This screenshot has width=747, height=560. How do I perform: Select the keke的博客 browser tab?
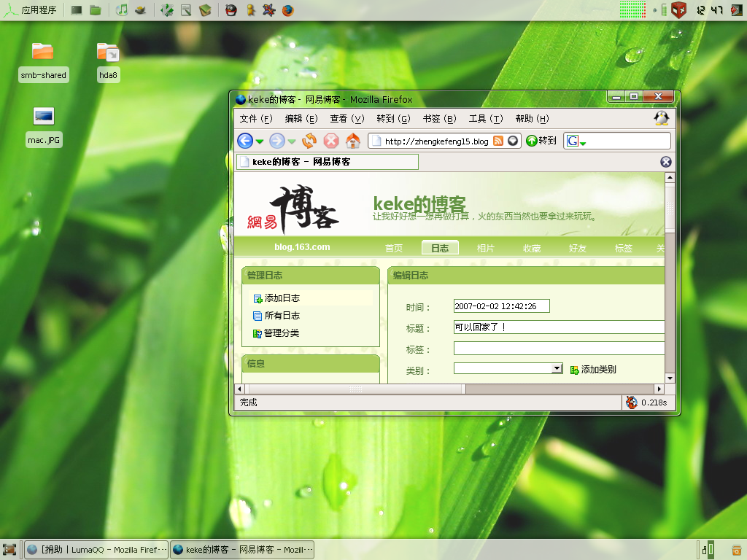click(328, 162)
